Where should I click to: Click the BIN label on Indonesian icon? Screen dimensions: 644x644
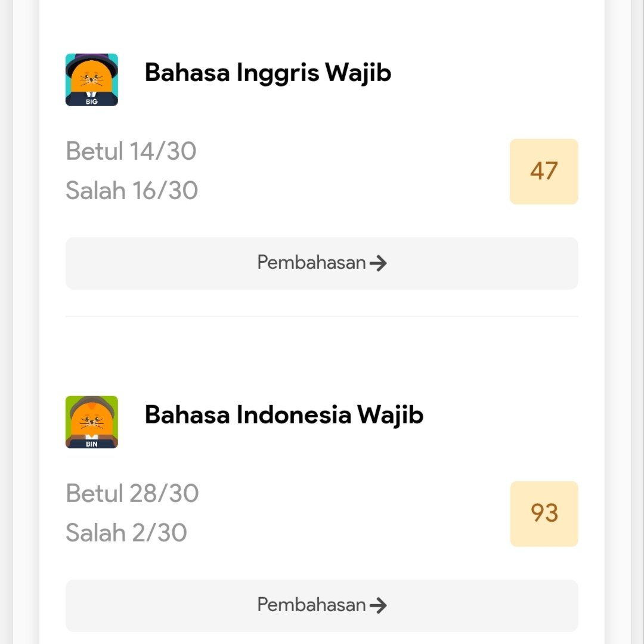pos(92,444)
